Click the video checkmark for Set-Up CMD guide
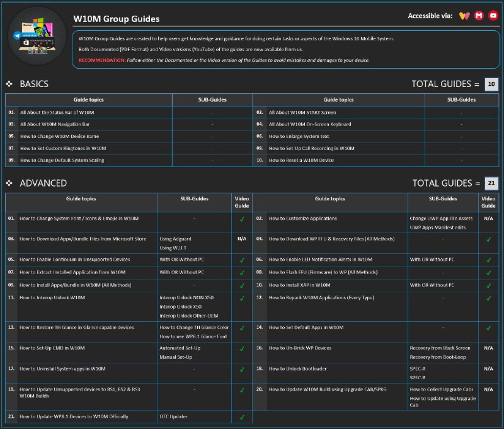 [x=242, y=348]
